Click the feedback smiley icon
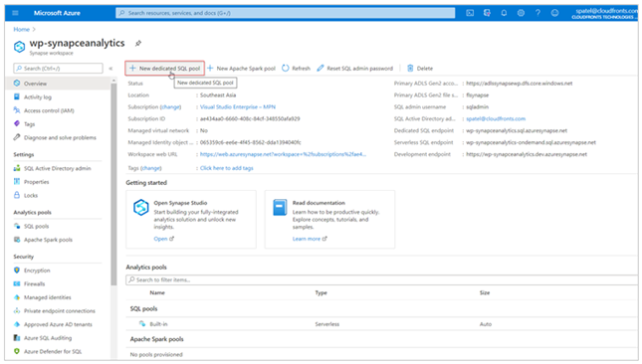The image size is (642, 364). [x=554, y=13]
